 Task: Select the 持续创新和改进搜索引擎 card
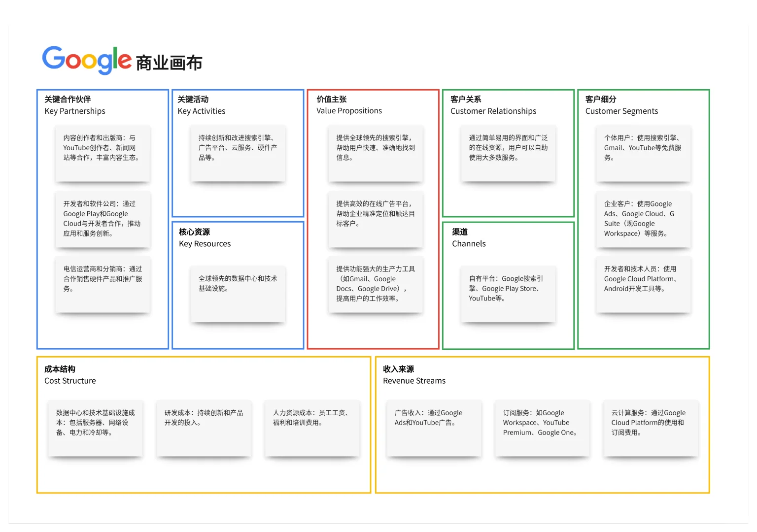pyautogui.click(x=238, y=154)
